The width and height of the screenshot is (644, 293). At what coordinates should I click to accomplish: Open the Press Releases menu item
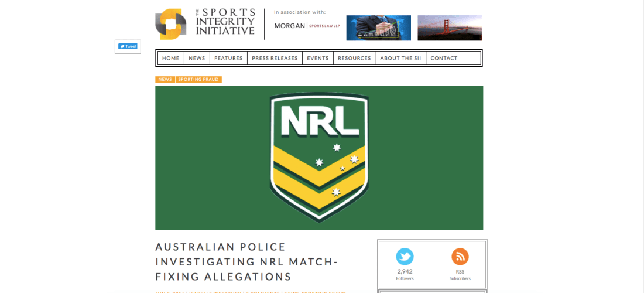pos(275,58)
